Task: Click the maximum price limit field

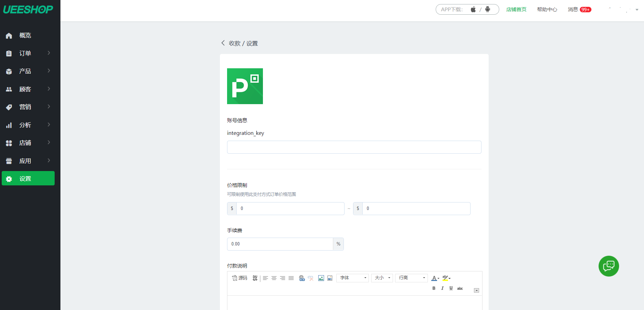Action: [x=416, y=209]
